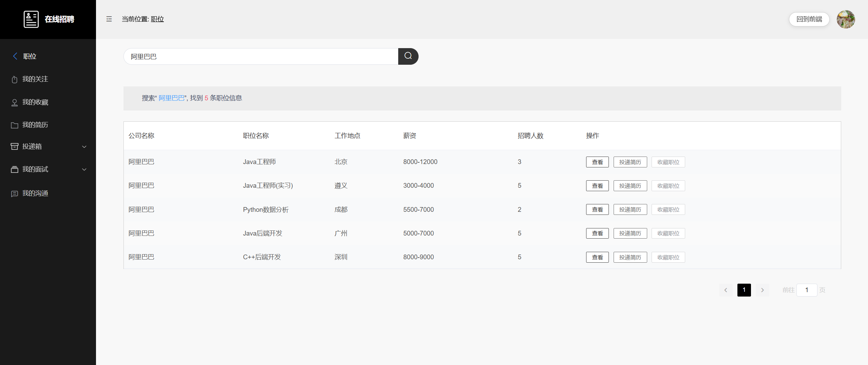Click the 广州 location cell
This screenshot has width=868, height=365.
[341, 234]
